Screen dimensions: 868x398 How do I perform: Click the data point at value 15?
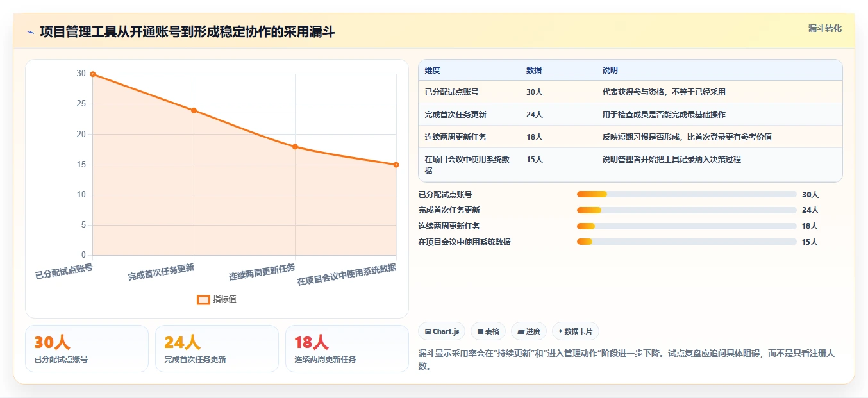click(x=396, y=165)
